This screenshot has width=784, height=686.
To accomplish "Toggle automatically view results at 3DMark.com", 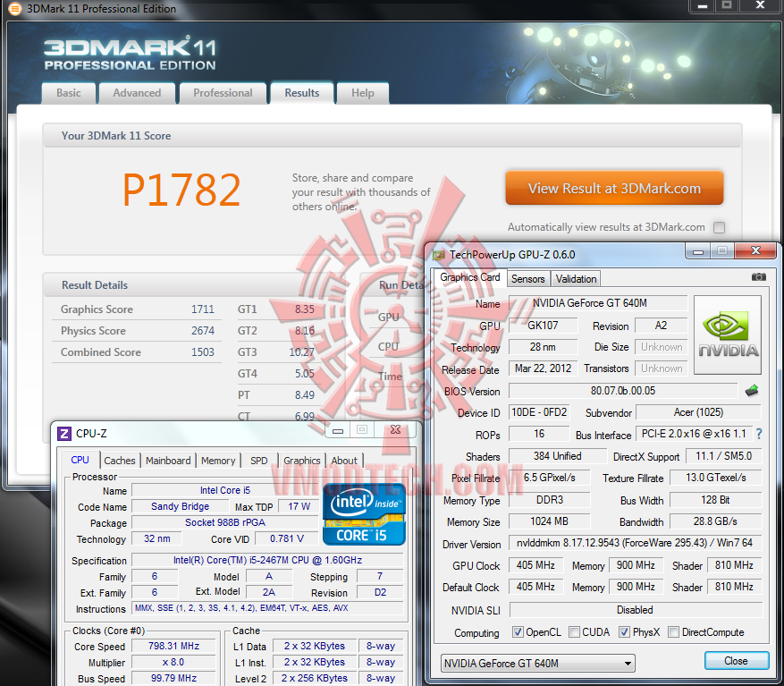I will [719, 228].
